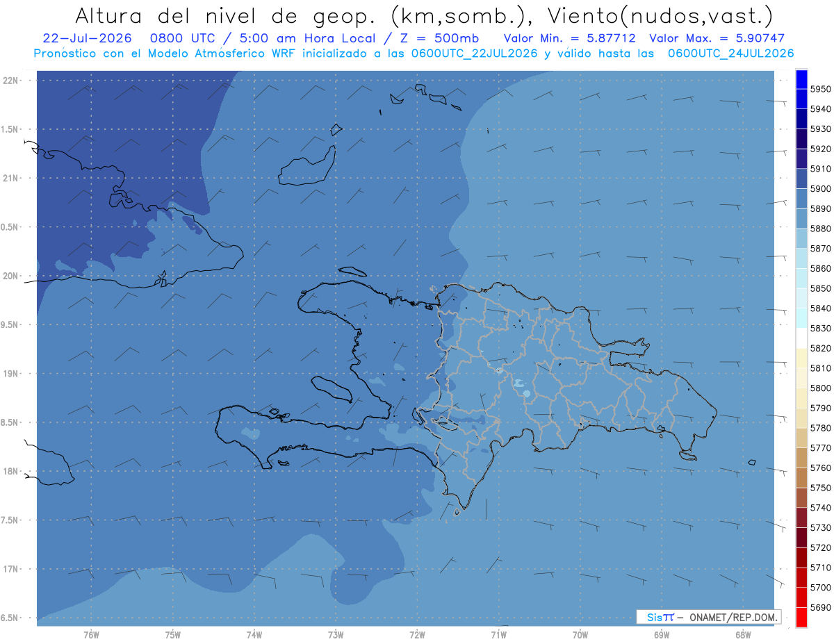Image resolution: width=834 pixels, height=644 pixels.
Task: Click the 17N latitude label
Action: point(11,569)
